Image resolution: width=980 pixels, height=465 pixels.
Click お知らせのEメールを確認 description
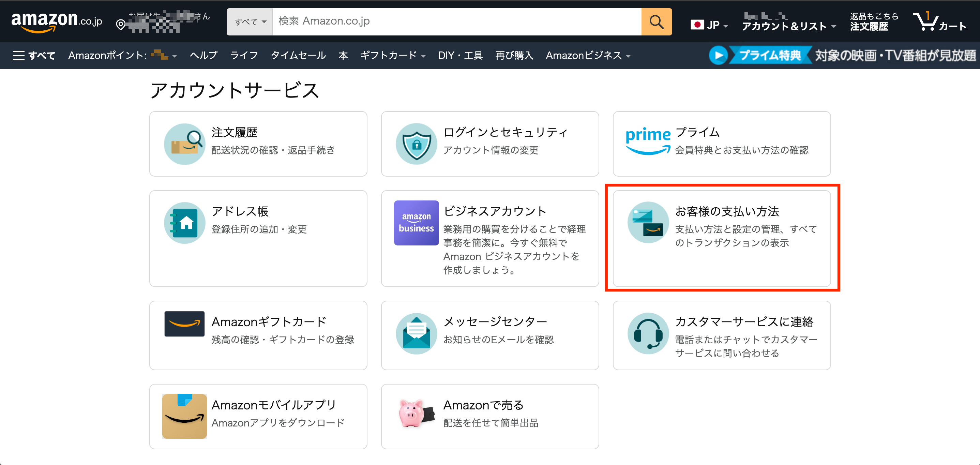[x=498, y=340]
